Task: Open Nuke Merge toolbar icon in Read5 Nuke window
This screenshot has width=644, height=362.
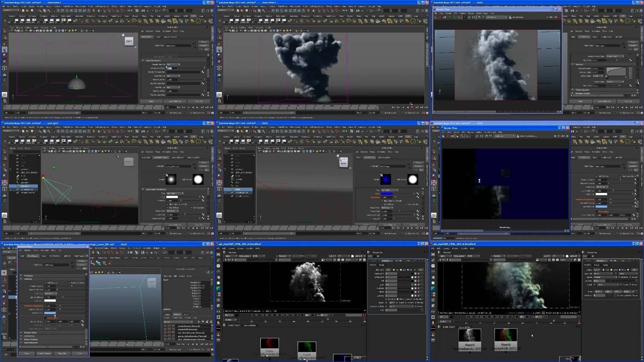Action: (433, 294)
